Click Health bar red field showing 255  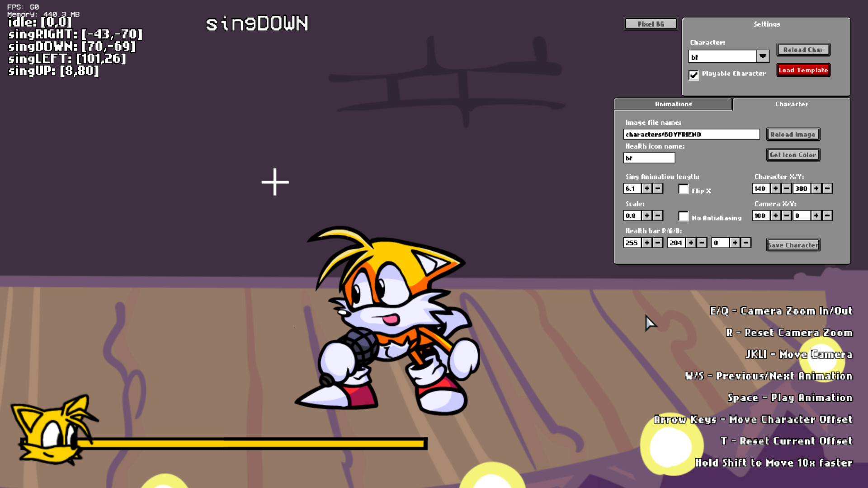coord(632,243)
